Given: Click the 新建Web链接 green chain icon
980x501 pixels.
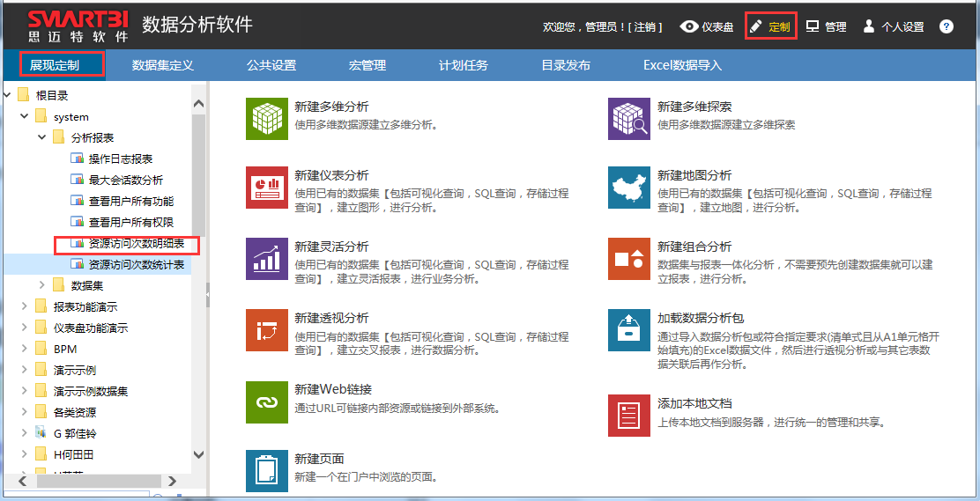Looking at the screenshot, I should coord(267,402).
